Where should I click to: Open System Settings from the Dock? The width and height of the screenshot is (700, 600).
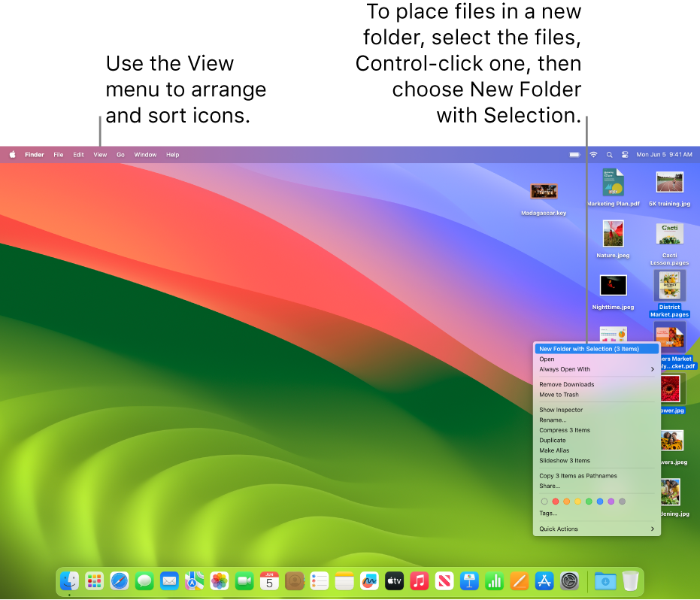569,581
